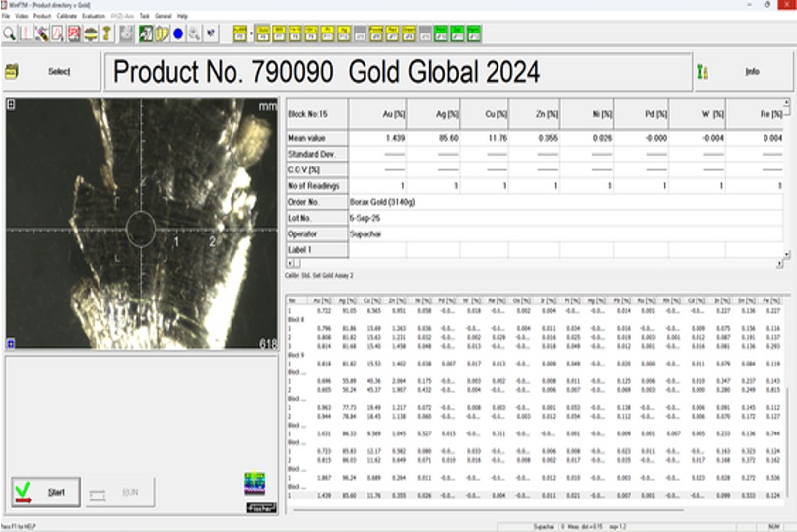Viewport: 797px width, 532px height.
Task: Click the Info button
Action: (x=751, y=72)
